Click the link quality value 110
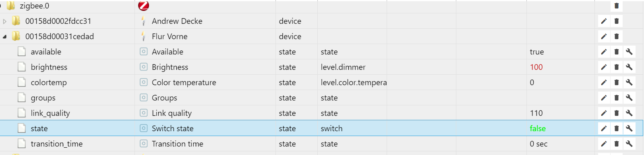644x155 pixels. pos(536,113)
